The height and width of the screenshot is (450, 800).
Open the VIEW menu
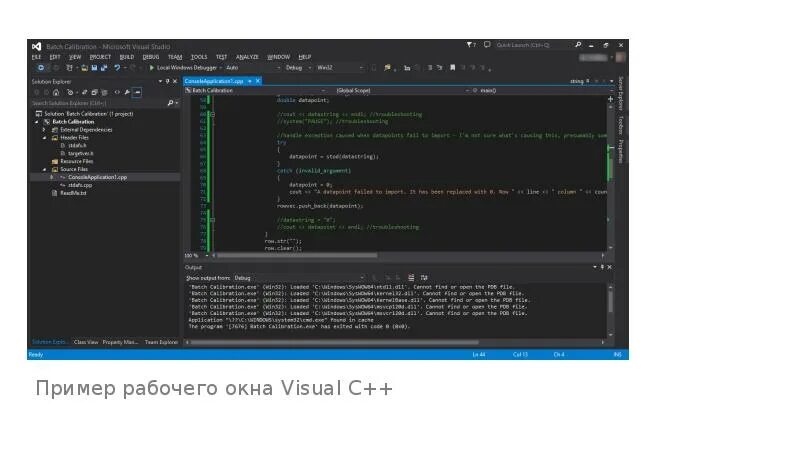point(75,57)
